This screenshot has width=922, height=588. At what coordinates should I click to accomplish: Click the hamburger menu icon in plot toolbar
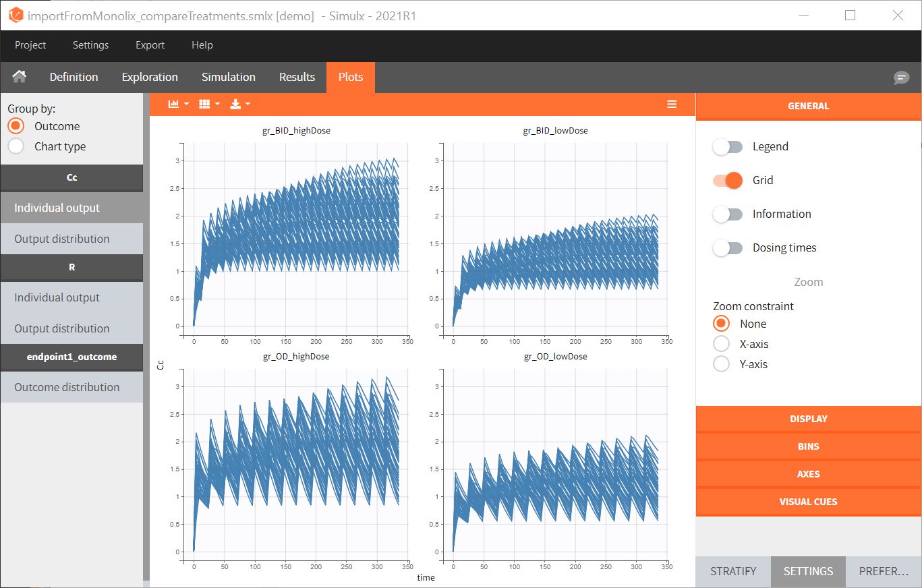(x=672, y=104)
